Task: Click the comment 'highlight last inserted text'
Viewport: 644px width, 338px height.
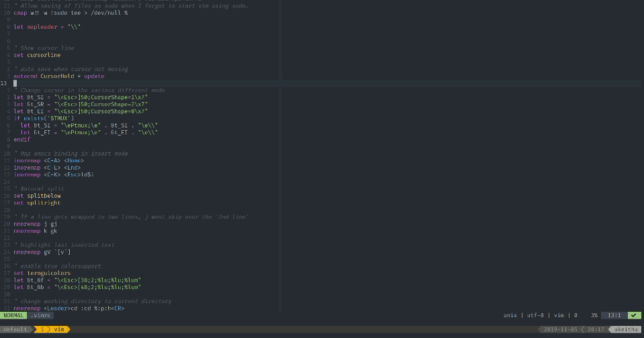Action: 64,245
